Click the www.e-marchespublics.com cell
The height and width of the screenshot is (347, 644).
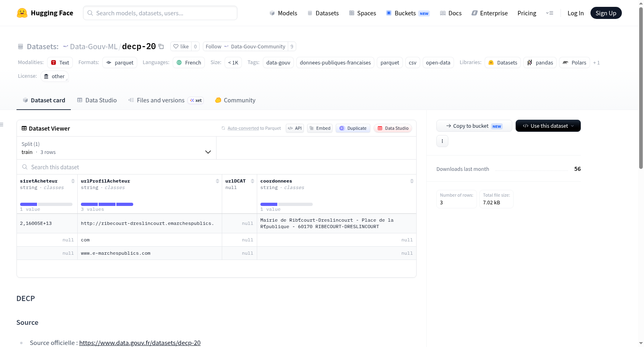click(x=150, y=253)
